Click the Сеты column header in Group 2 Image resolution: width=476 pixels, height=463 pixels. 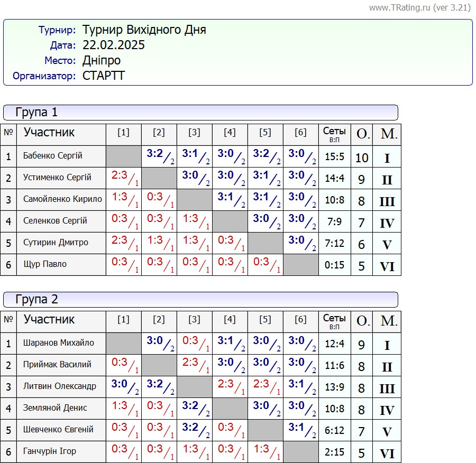click(x=334, y=320)
